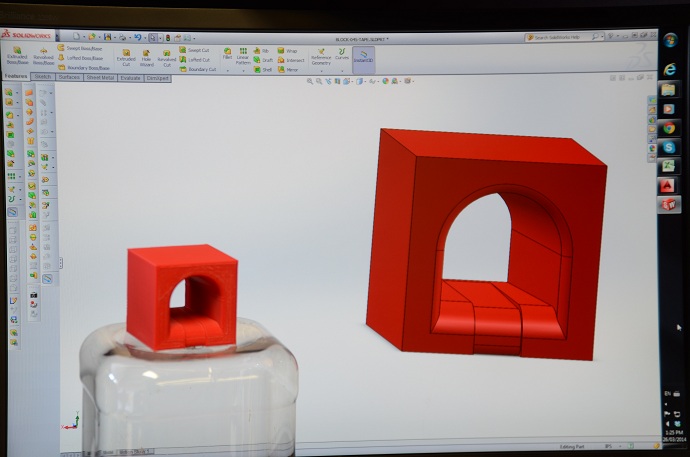Screen dimensions: 690x457
Task: Click the Wrap feature
Action: pyautogui.click(x=287, y=51)
